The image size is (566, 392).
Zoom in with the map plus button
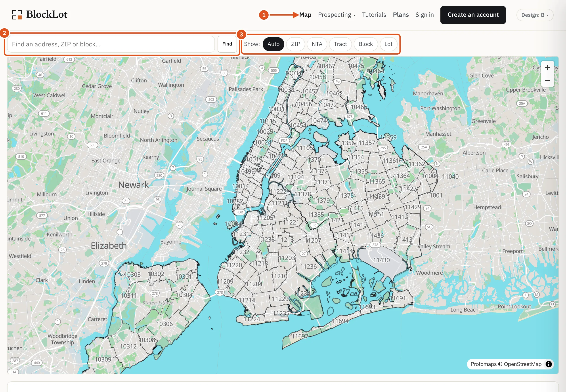[x=547, y=68]
